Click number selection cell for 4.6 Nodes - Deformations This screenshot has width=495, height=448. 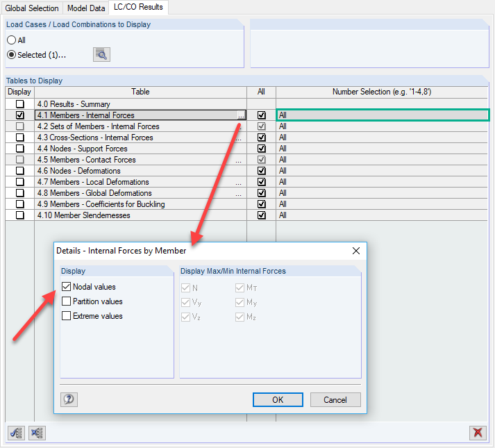tap(382, 171)
